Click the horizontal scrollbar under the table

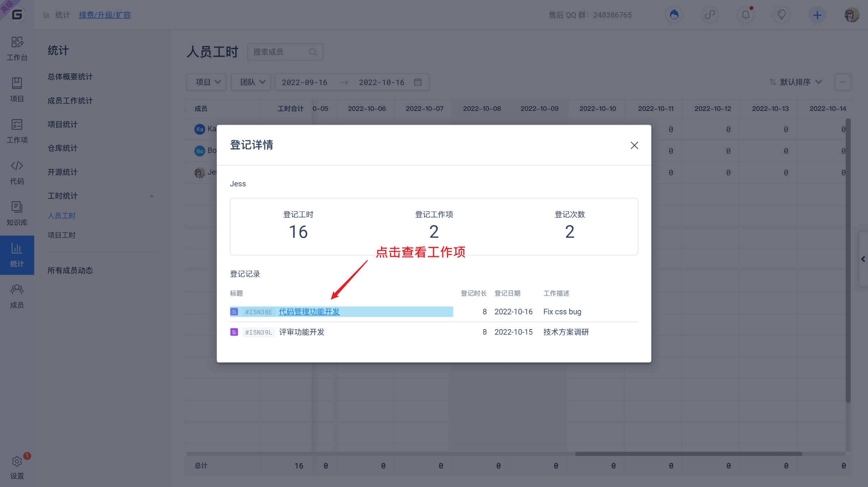click(x=688, y=454)
